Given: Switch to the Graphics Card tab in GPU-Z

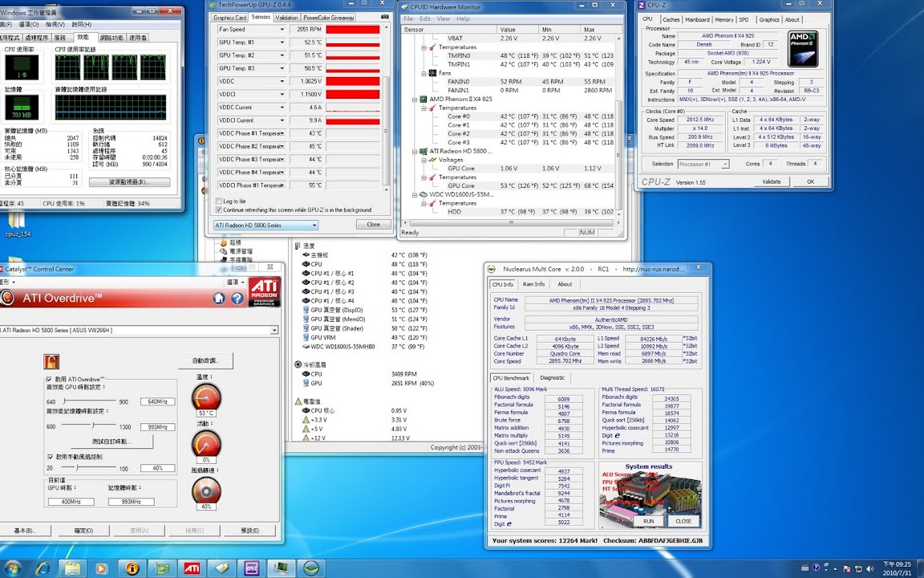Looking at the screenshot, I should click(x=230, y=18).
